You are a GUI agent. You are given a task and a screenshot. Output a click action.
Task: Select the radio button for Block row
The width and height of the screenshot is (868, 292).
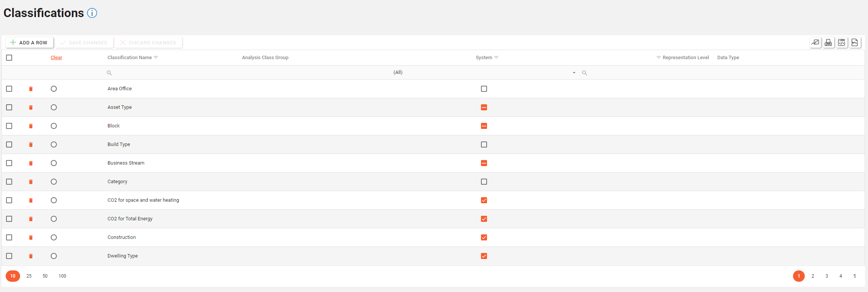point(54,126)
